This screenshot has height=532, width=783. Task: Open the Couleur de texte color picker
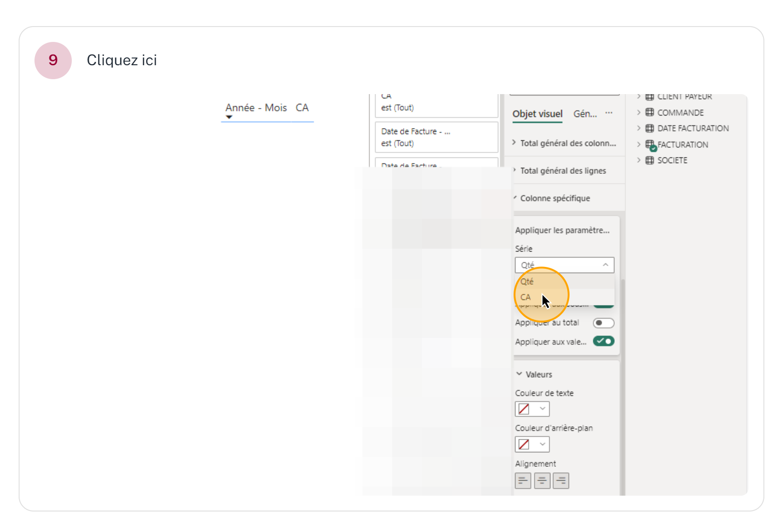(532, 409)
